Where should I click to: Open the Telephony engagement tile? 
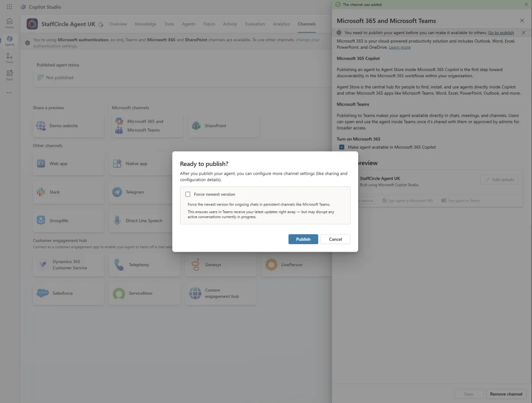145,265
